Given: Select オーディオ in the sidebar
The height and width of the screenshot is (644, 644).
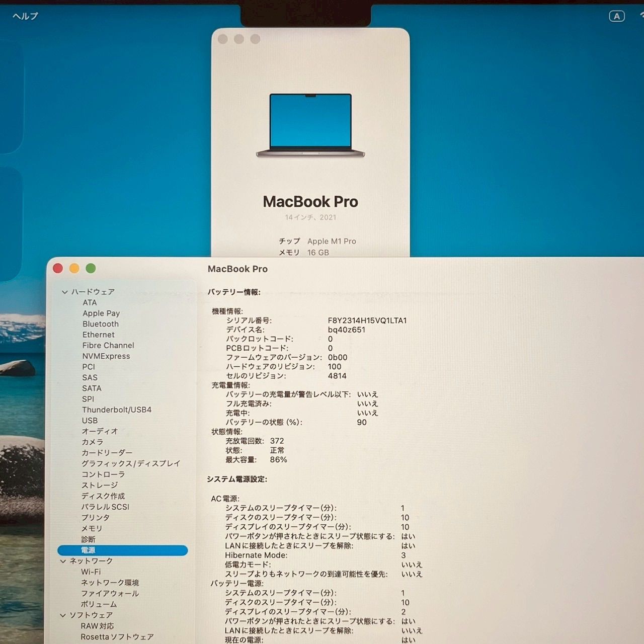Looking at the screenshot, I should point(100,431).
